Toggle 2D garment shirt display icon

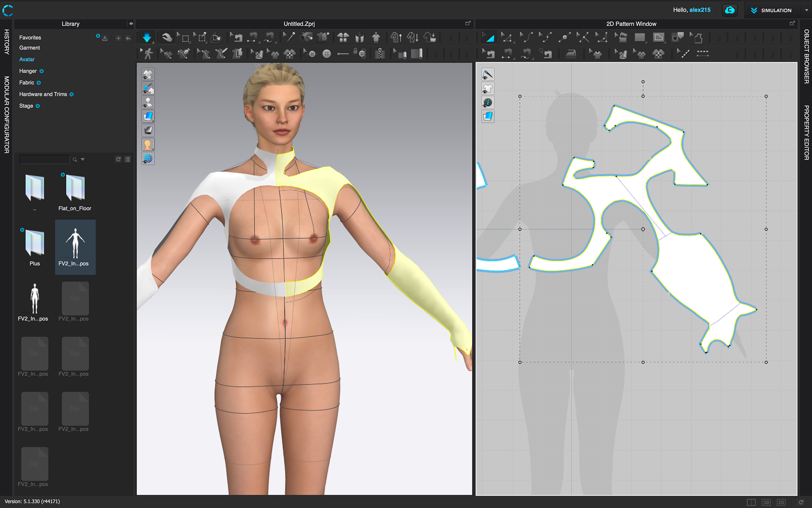(x=488, y=88)
